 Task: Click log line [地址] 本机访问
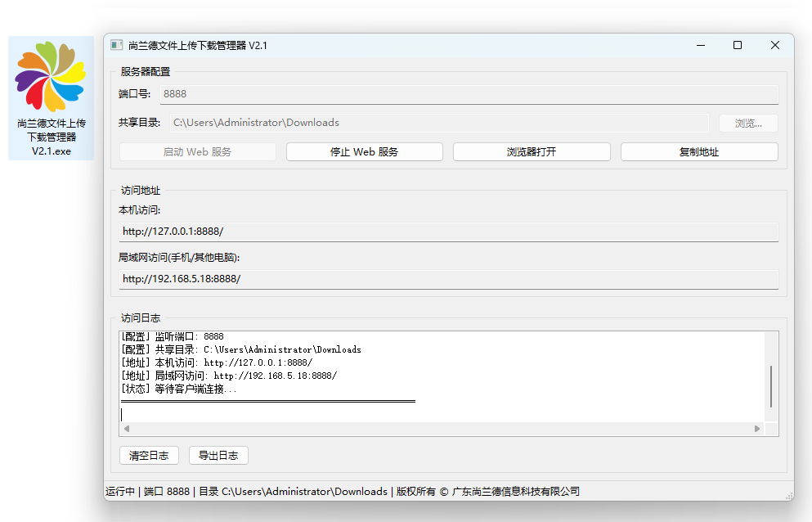point(217,362)
